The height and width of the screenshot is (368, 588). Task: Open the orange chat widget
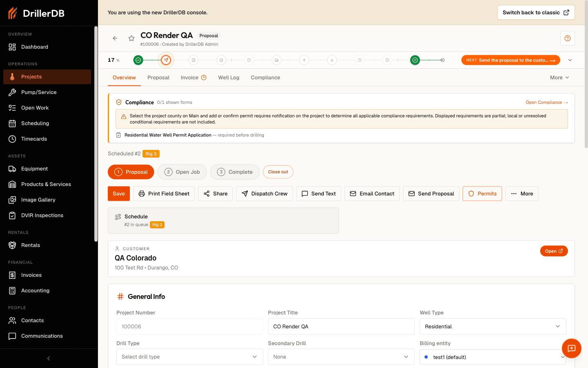[x=572, y=348]
